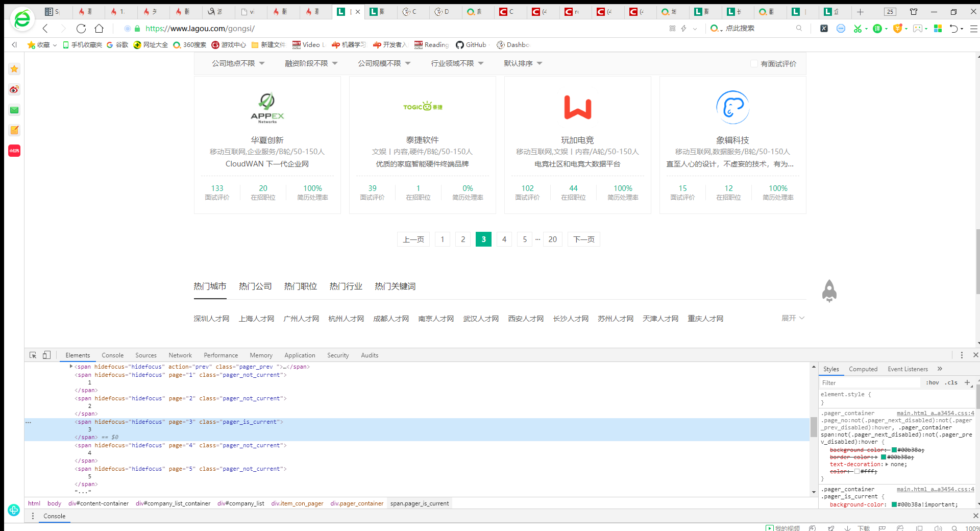Open new browser tab plus button
Image resolution: width=980 pixels, height=531 pixels.
click(x=860, y=12)
